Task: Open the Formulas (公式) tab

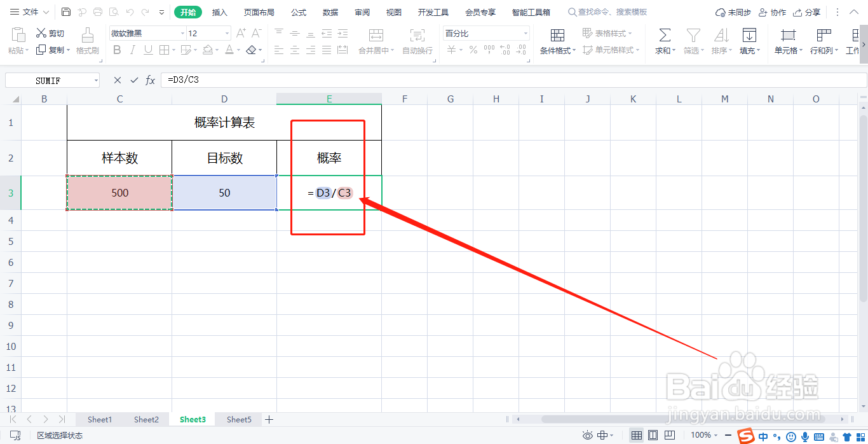Action: tap(299, 12)
